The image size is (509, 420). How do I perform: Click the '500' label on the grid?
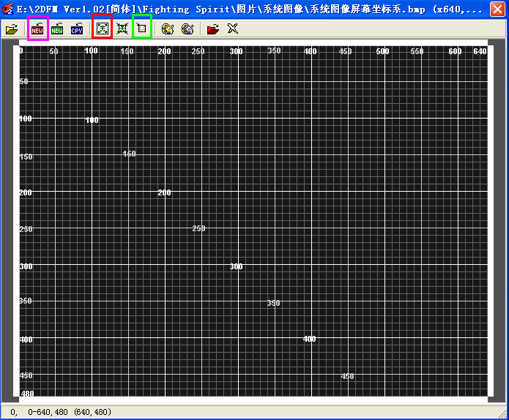pos(382,51)
